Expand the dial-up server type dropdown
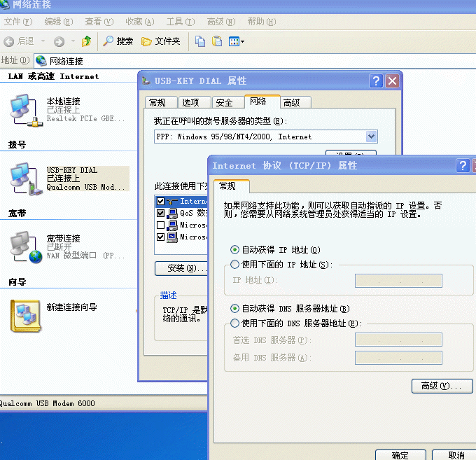Viewport: 476px width, 460px height. [371, 137]
